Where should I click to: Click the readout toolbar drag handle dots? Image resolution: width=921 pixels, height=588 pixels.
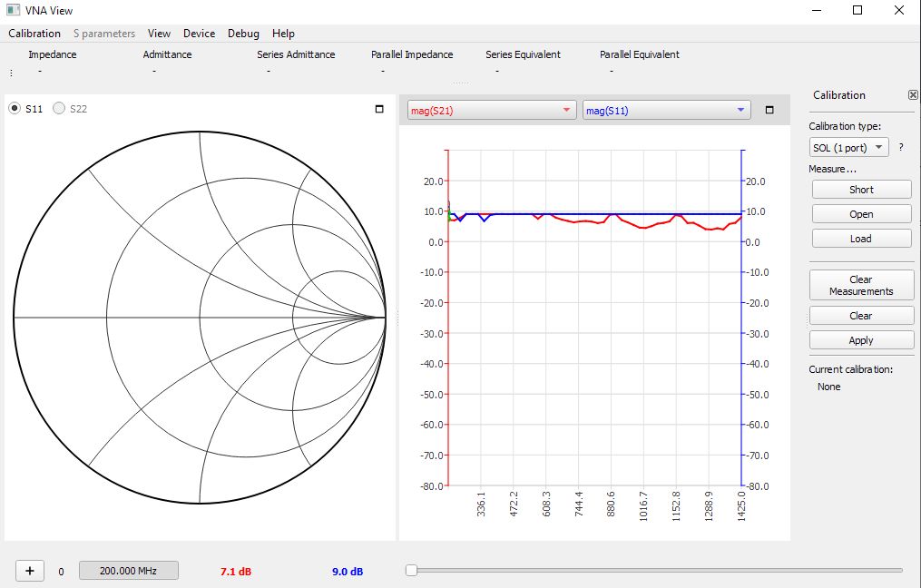pyautogui.click(x=11, y=73)
